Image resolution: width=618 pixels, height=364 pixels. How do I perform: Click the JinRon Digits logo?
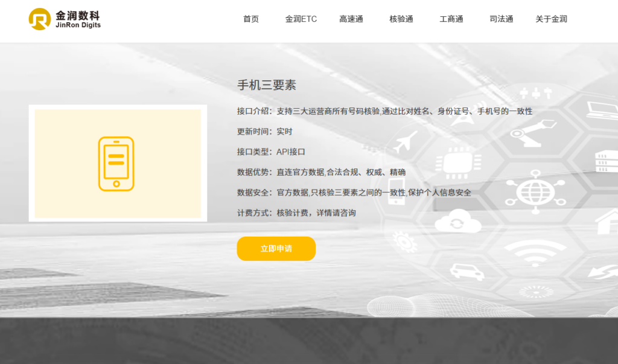65,19
